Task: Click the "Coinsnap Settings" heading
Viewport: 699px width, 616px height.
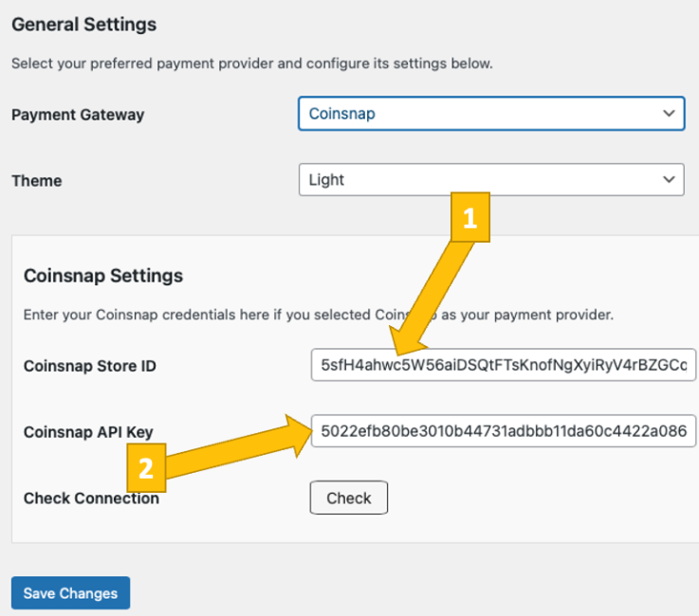Action: click(103, 276)
